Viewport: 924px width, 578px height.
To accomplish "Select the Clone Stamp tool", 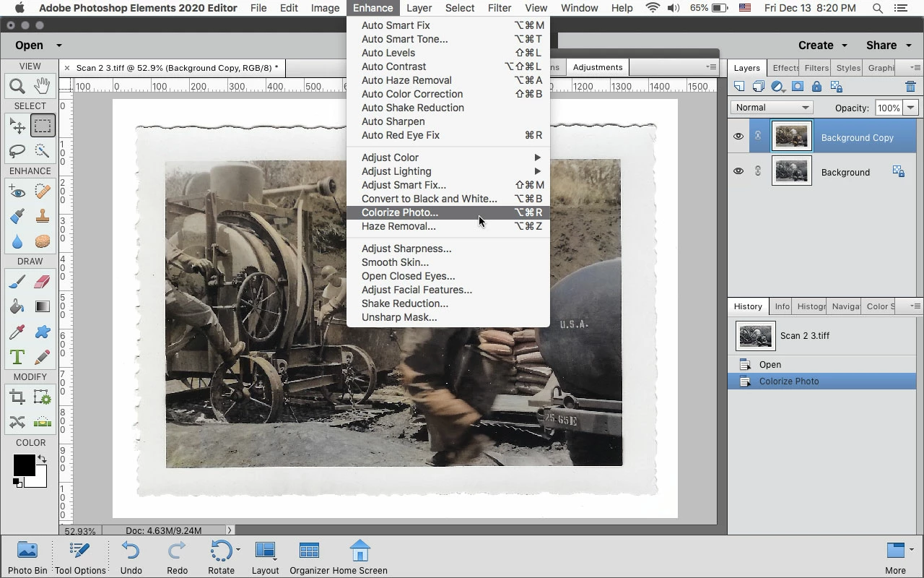I will pyautogui.click(x=42, y=215).
